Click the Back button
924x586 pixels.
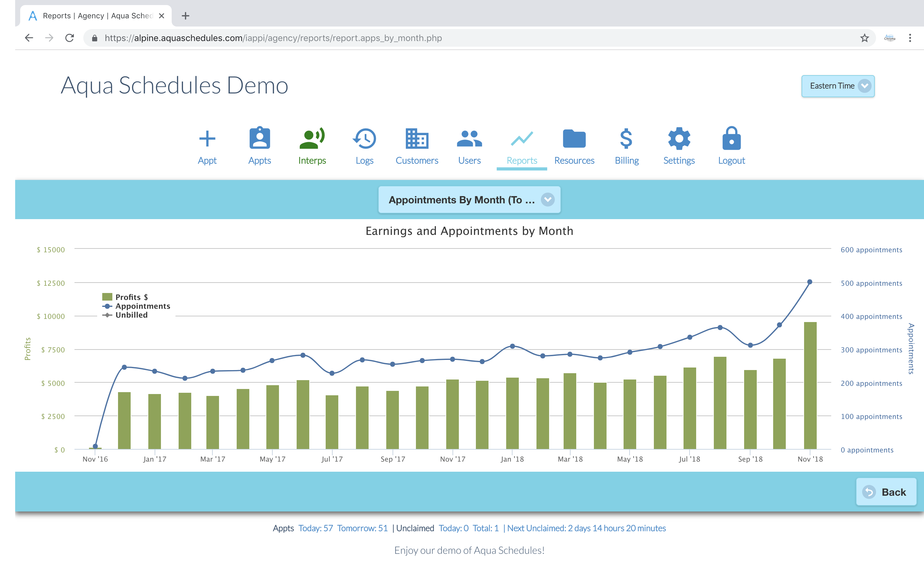click(886, 492)
